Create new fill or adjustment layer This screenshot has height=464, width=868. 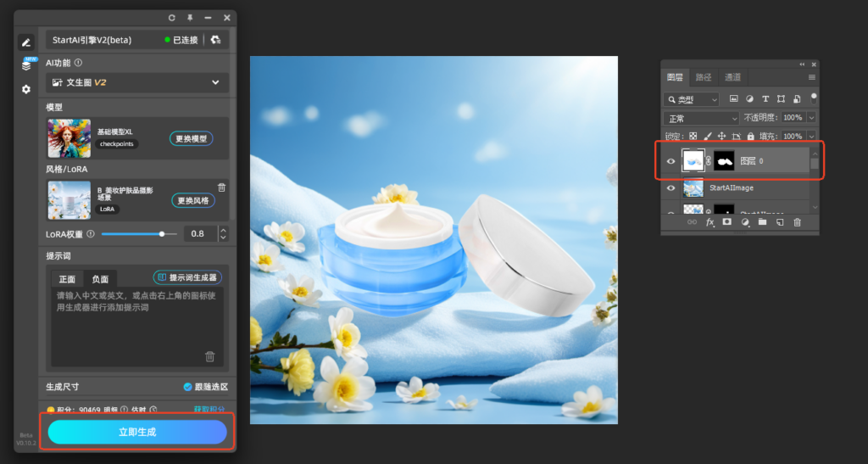pos(745,222)
